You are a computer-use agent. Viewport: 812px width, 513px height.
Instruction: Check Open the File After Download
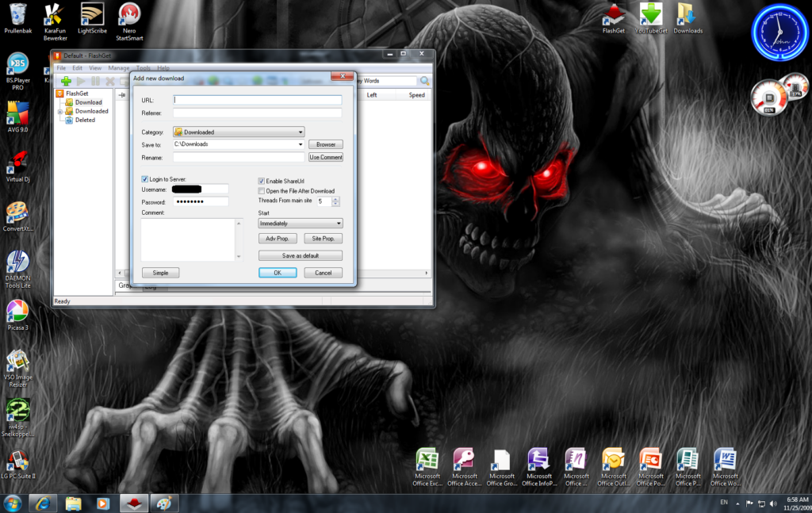(x=262, y=191)
